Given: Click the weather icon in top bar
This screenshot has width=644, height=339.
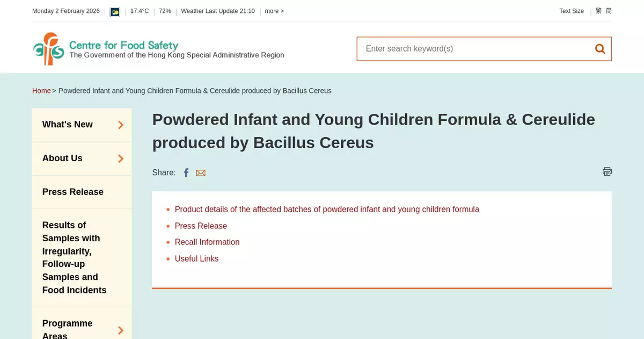Looking at the screenshot, I should click(115, 11).
